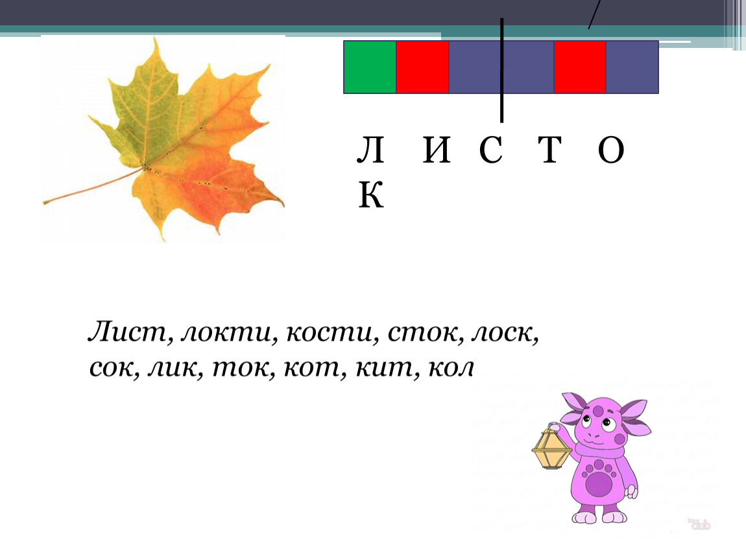Image resolution: width=746 pixels, height=560 pixels.
Task: Click the large letter О
Action: pyautogui.click(x=610, y=153)
